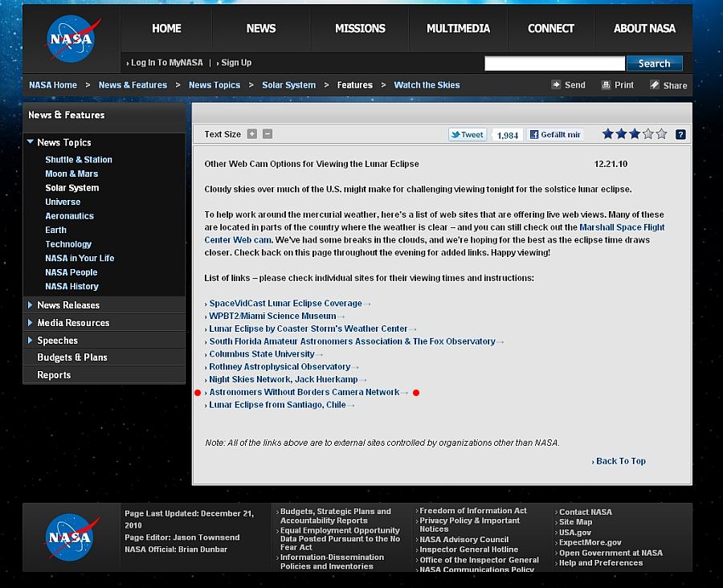Open the rating help question mark icon
This screenshot has width=723, height=588.
(x=680, y=134)
